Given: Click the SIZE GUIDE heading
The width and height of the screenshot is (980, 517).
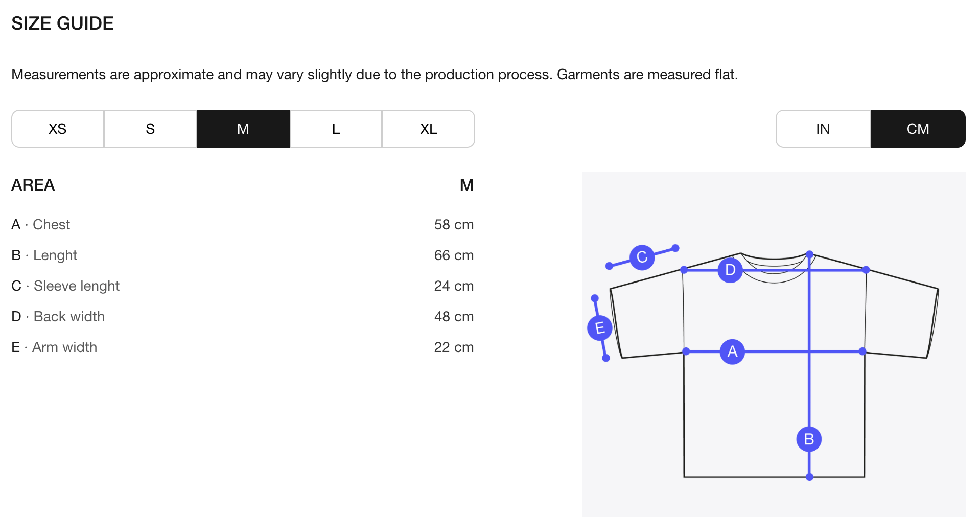Looking at the screenshot, I should pyautogui.click(x=62, y=24).
